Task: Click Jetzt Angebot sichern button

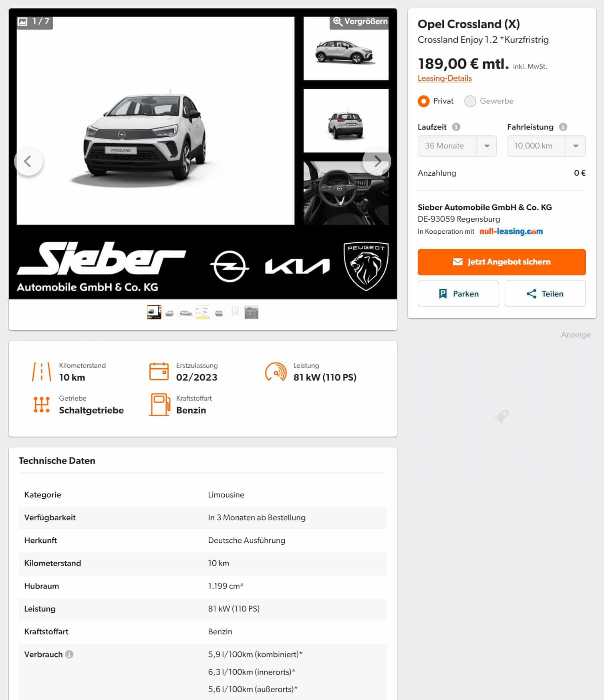Action: pyautogui.click(x=501, y=262)
